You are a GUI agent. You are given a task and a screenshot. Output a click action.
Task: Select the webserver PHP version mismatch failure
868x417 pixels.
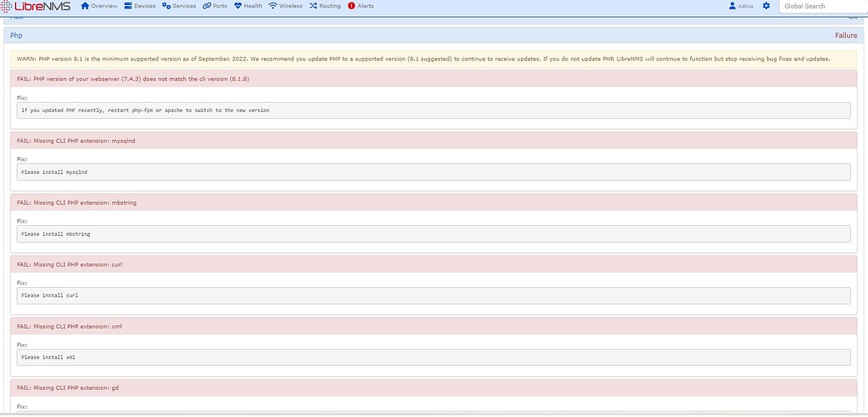tap(434, 79)
